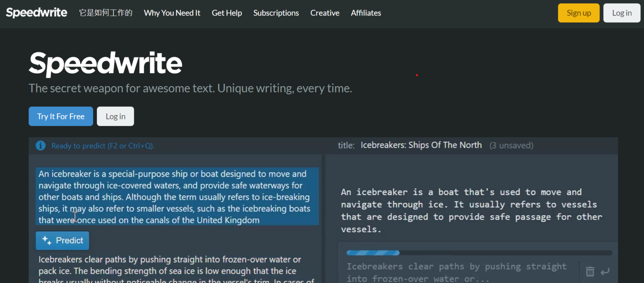644x283 pixels.
Task: Click Log in at the top right
Action: (x=621, y=13)
